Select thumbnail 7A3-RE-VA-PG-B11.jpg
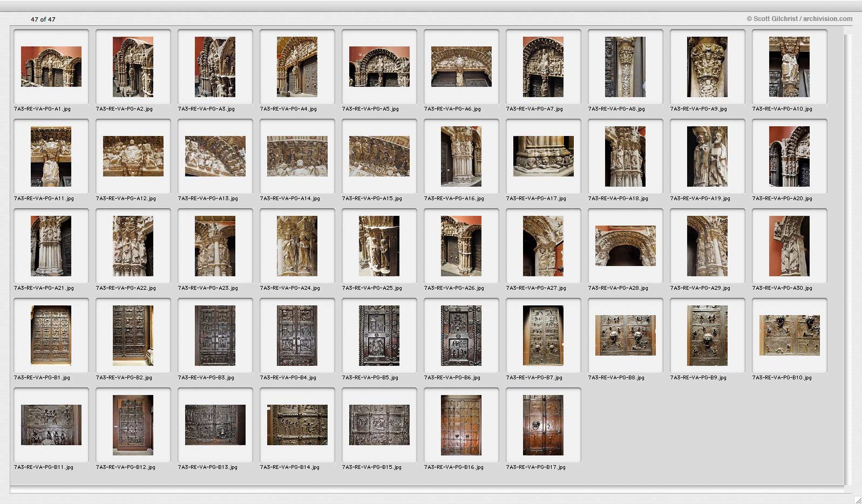862x504 pixels. tap(51, 425)
